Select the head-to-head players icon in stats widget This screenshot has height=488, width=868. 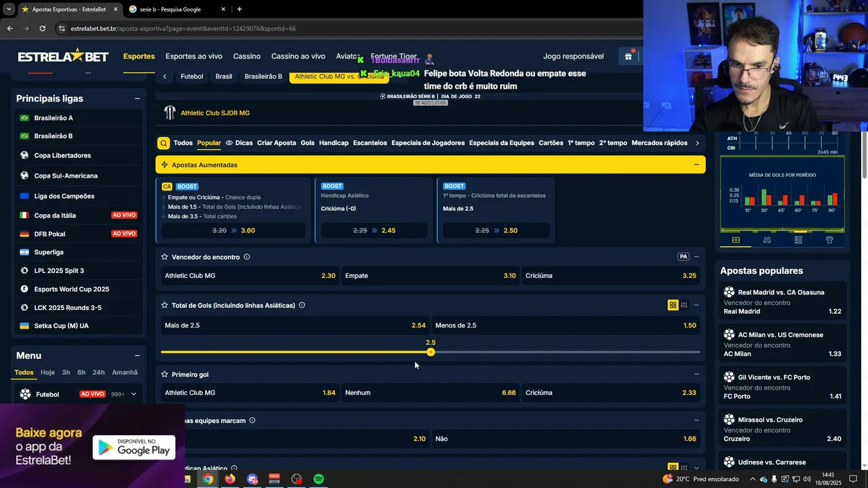pos(767,240)
